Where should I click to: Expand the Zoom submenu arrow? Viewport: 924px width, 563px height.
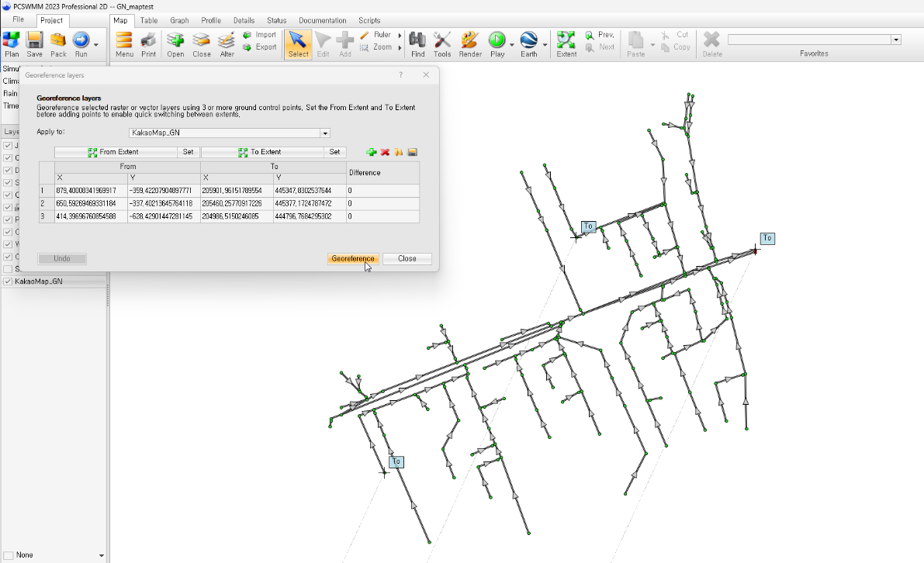[x=400, y=48]
